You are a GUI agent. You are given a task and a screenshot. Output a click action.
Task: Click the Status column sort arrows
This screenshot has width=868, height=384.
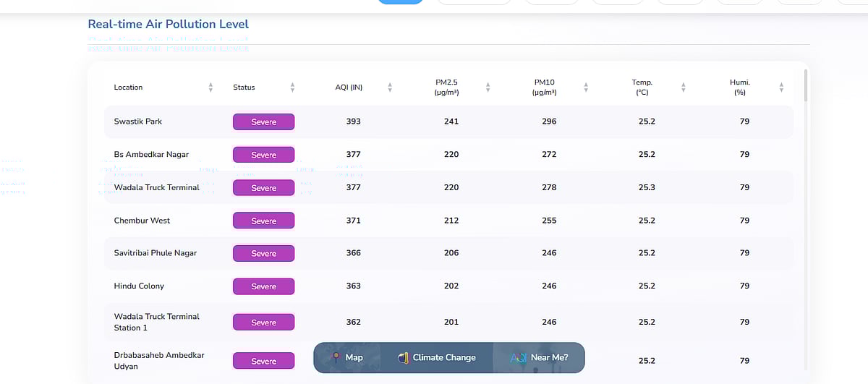(x=292, y=88)
